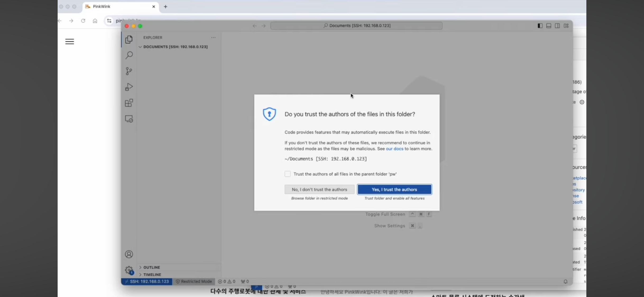This screenshot has width=644, height=297.
Task: Click the Documents command center search box
Action: click(x=356, y=26)
